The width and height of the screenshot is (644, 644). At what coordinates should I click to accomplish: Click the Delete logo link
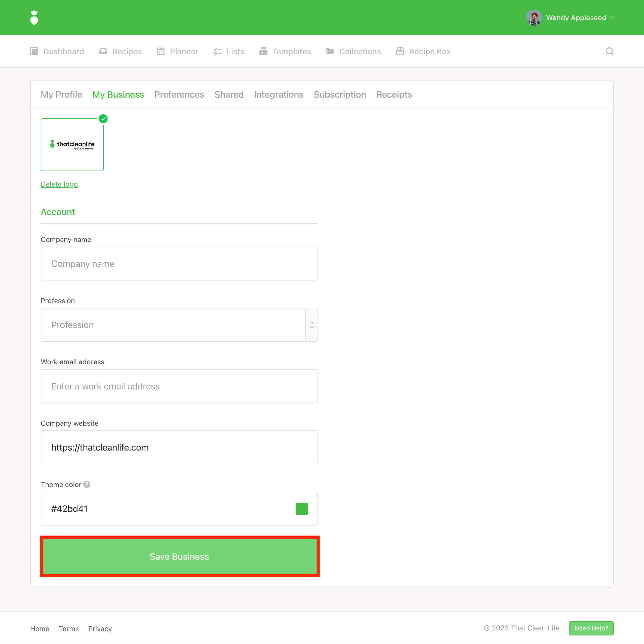[59, 184]
